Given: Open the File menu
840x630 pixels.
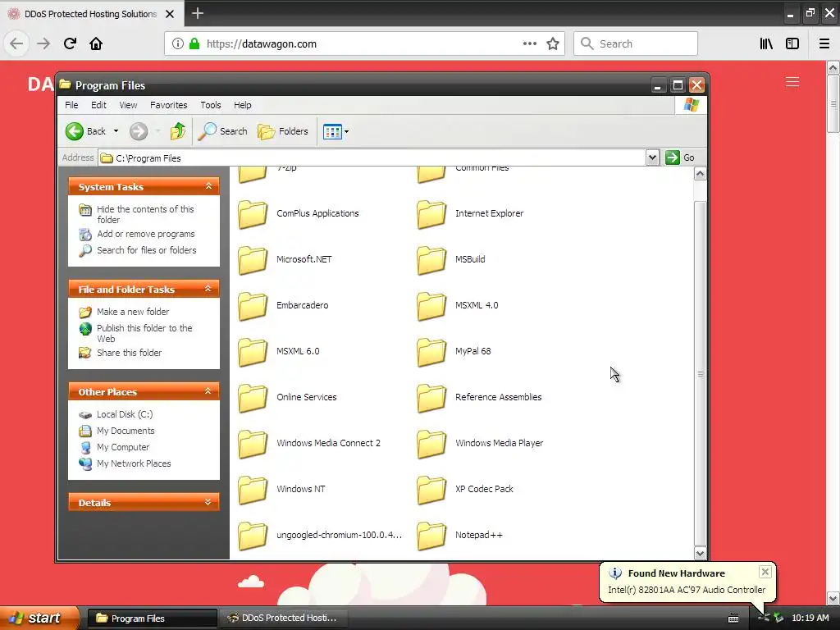Looking at the screenshot, I should pos(71,105).
